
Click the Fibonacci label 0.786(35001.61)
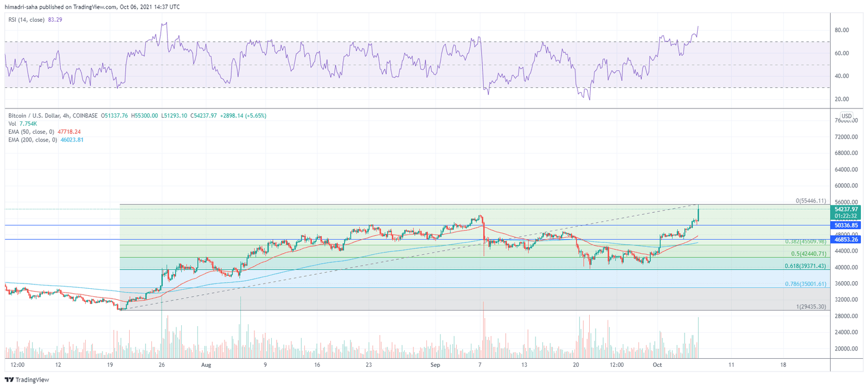click(806, 284)
